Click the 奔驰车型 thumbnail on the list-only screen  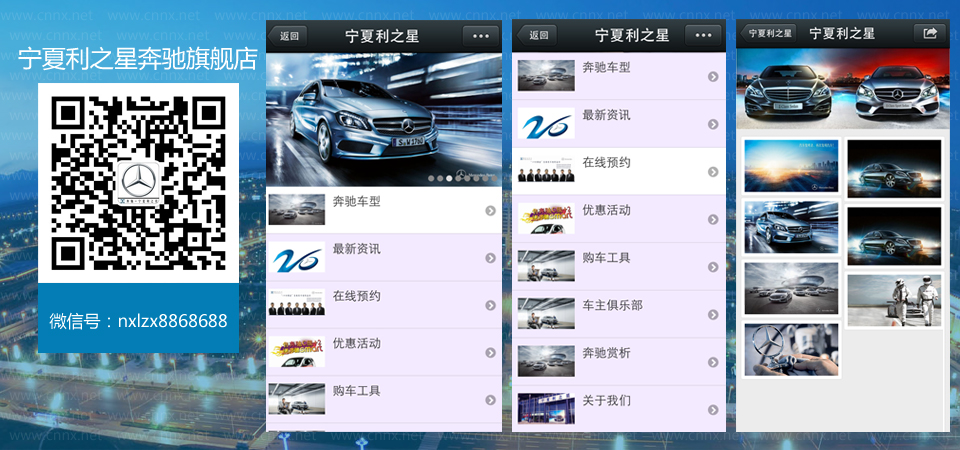(x=546, y=76)
